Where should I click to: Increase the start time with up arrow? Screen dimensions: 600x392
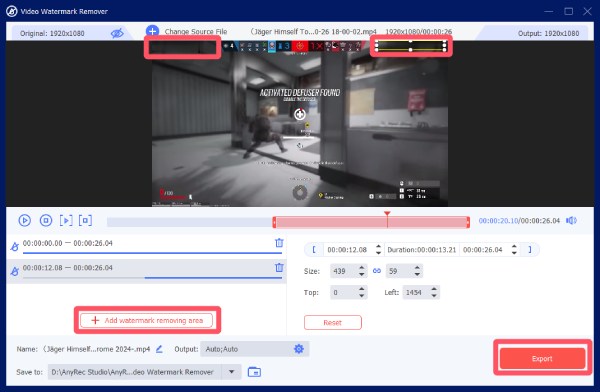378,247
